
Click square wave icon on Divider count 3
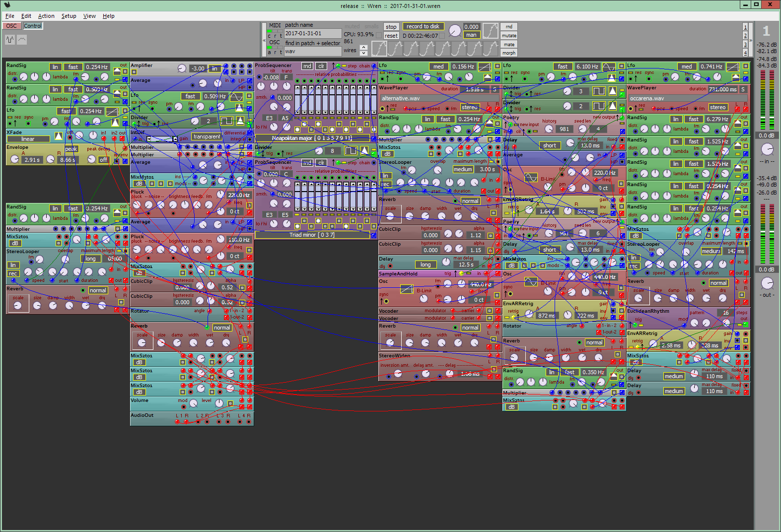point(599,91)
